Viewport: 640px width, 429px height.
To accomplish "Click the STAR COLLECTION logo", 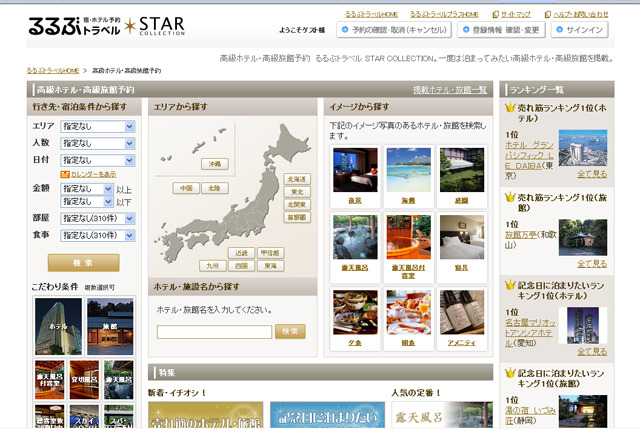I will tap(155, 26).
